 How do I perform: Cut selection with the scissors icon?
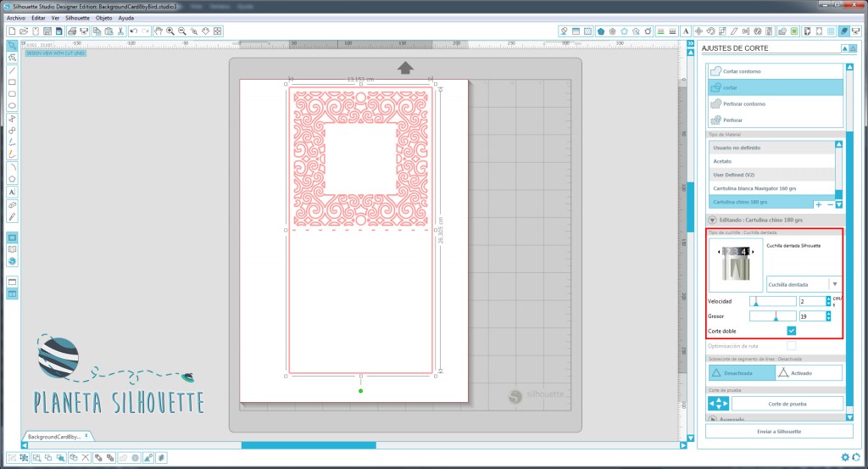point(120,31)
